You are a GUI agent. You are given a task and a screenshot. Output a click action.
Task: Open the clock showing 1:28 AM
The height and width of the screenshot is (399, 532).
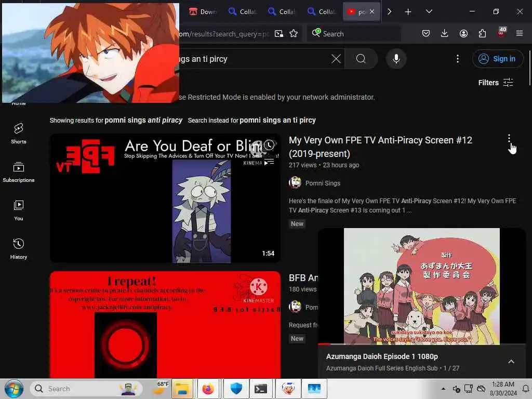click(503, 389)
